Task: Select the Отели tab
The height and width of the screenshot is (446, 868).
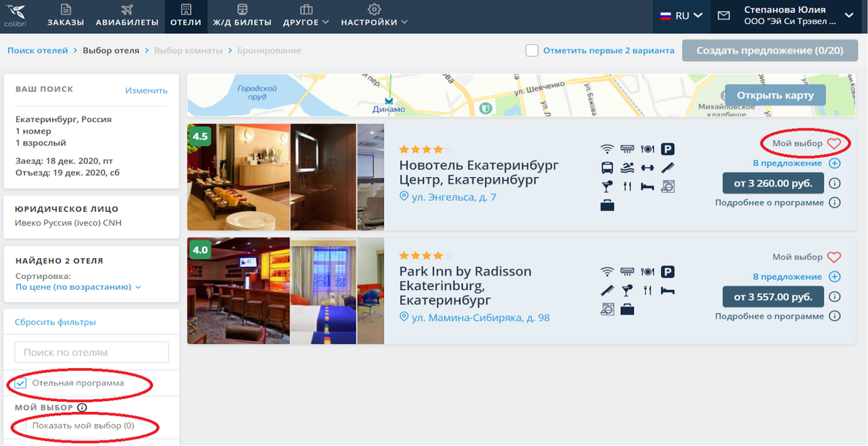Action: pos(186,16)
